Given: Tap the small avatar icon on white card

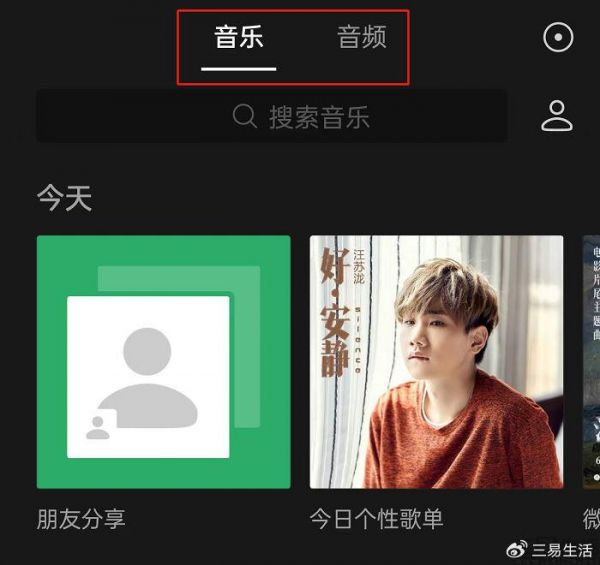Looking at the screenshot, I should tap(98, 428).
